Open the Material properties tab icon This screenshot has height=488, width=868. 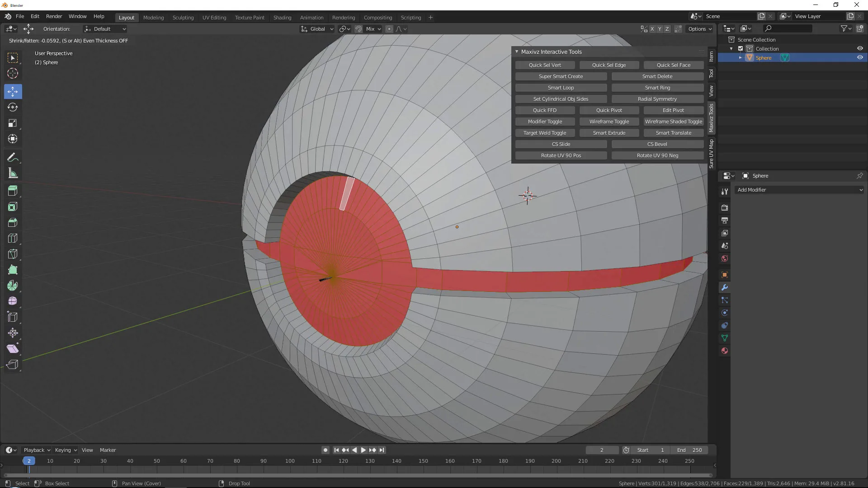click(x=725, y=351)
